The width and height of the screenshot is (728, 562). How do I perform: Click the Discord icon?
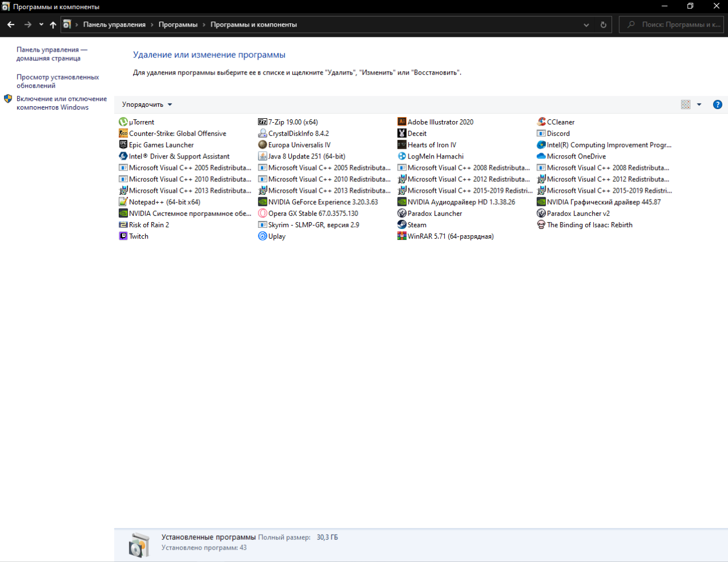pyautogui.click(x=541, y=133)
